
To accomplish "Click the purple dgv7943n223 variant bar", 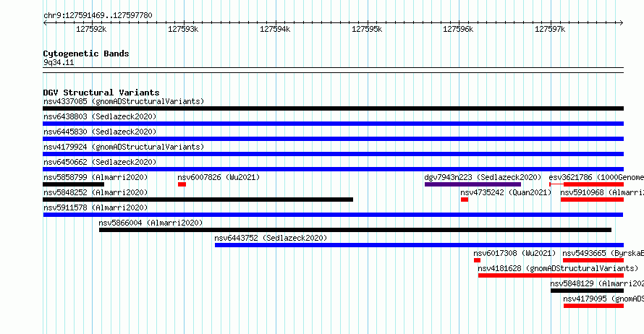I will pyautogui.click(x=473, y=184).
